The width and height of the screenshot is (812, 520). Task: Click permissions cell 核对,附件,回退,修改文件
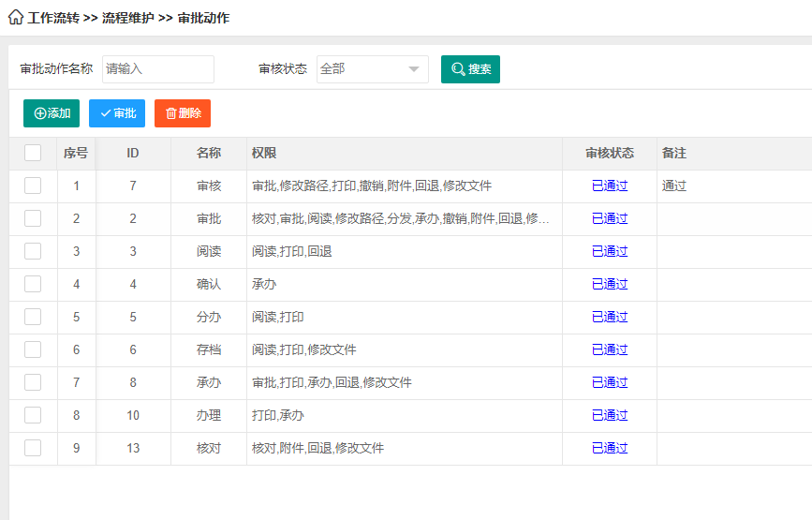(x=405, y=448)
